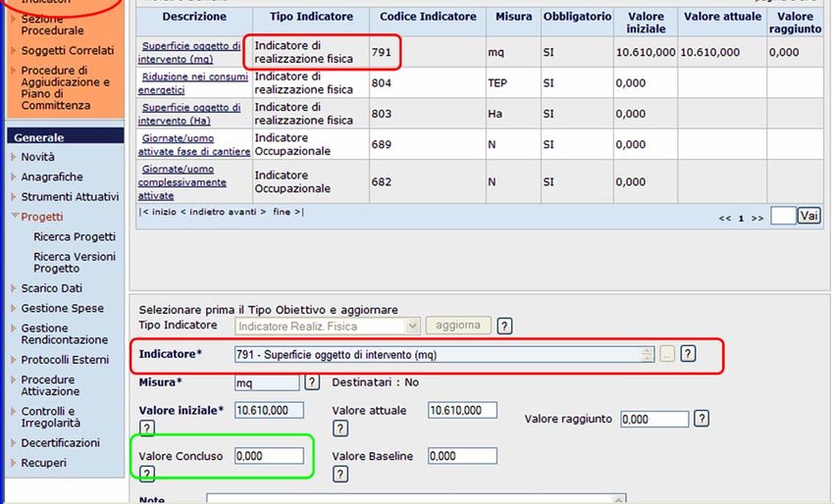The image size is (834, 504).
Task: Click the page number input field
Action: click(783, 216)
